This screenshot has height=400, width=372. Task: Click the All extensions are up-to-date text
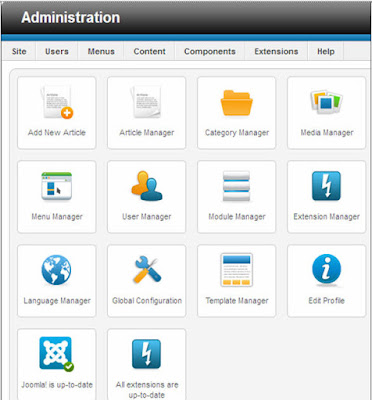pos(147,390)
